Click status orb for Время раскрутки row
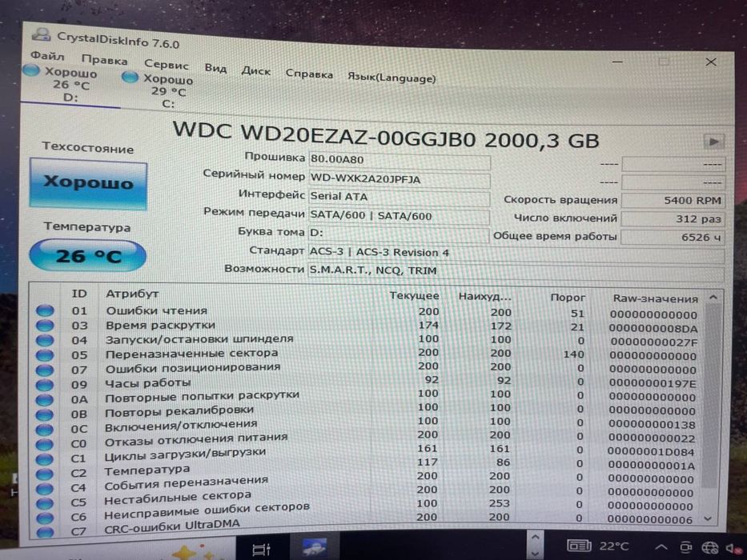This screenshot has width=747, height=560. point(46,326)
